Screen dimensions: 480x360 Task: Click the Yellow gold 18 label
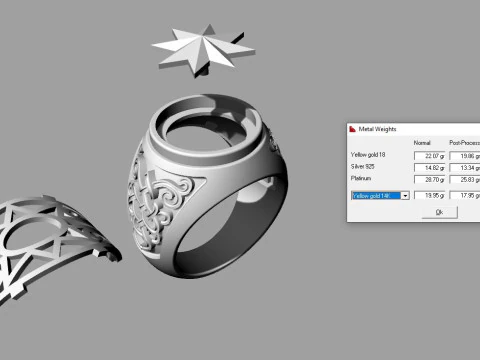tap(368, 155)
